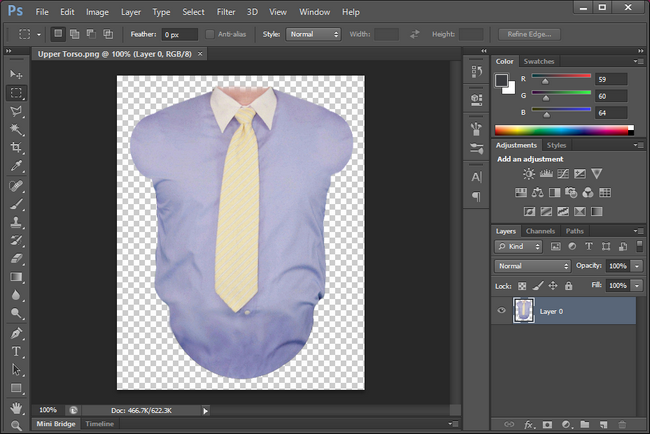Toggle lock all for layer
Viewport: 650px width, 434px height.
pyautogui.click(x=569, y=286)
